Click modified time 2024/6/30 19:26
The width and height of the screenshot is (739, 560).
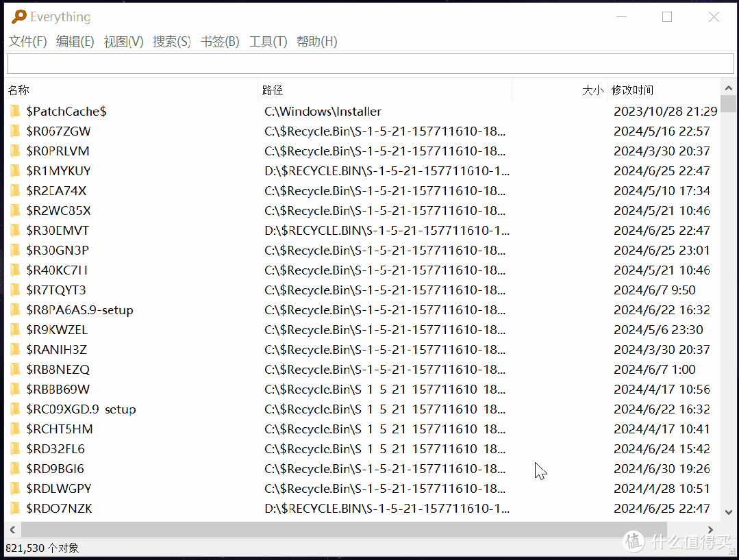point(662,469)
